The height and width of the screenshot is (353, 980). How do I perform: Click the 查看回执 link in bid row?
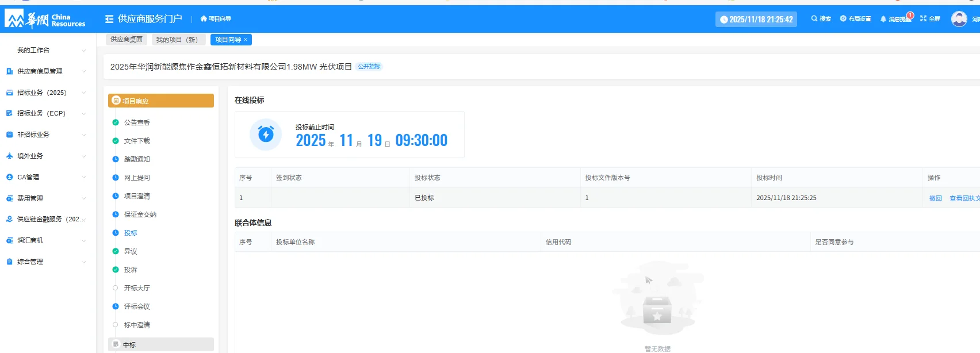(x=964, y=198)
